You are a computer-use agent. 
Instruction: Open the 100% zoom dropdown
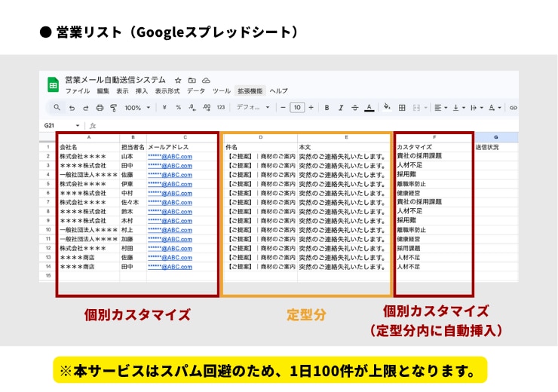click(x=137, y=108)
